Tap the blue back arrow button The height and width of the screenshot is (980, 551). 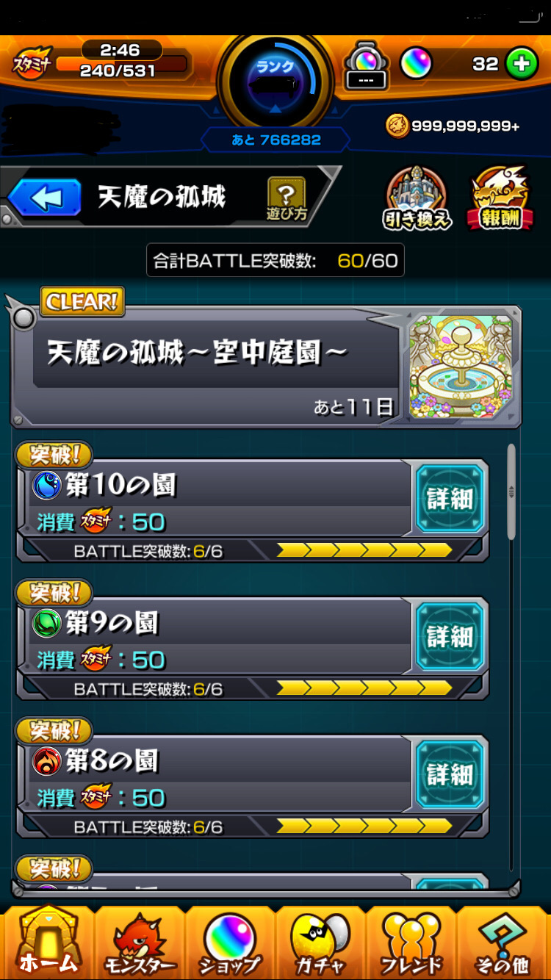pos(44,197)
